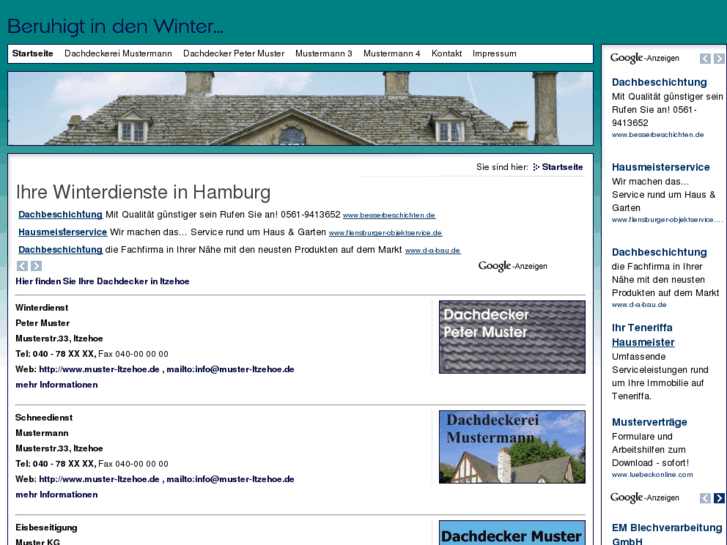The width and height of the screenshot is (727, 545).
Task: Visit www.luebeckonline.com link in sidebar
Action: pyautogui.click(x=652, y=474)
